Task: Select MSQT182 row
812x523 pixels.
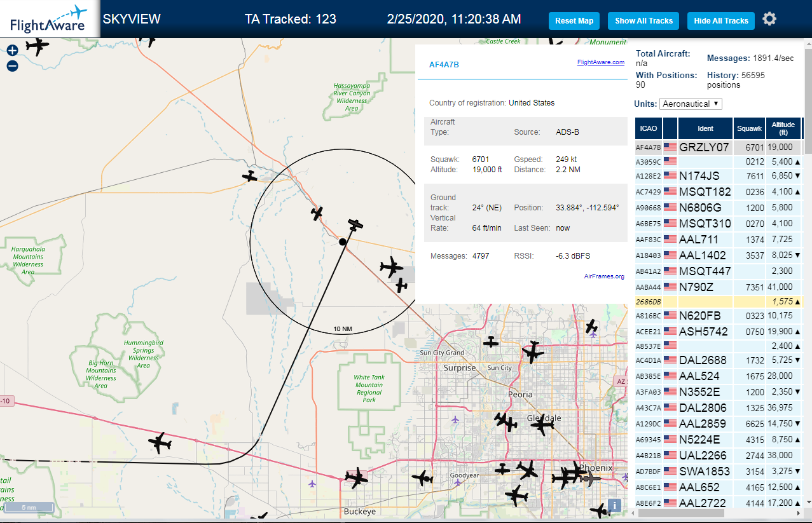Action: (x=719, y=191)
